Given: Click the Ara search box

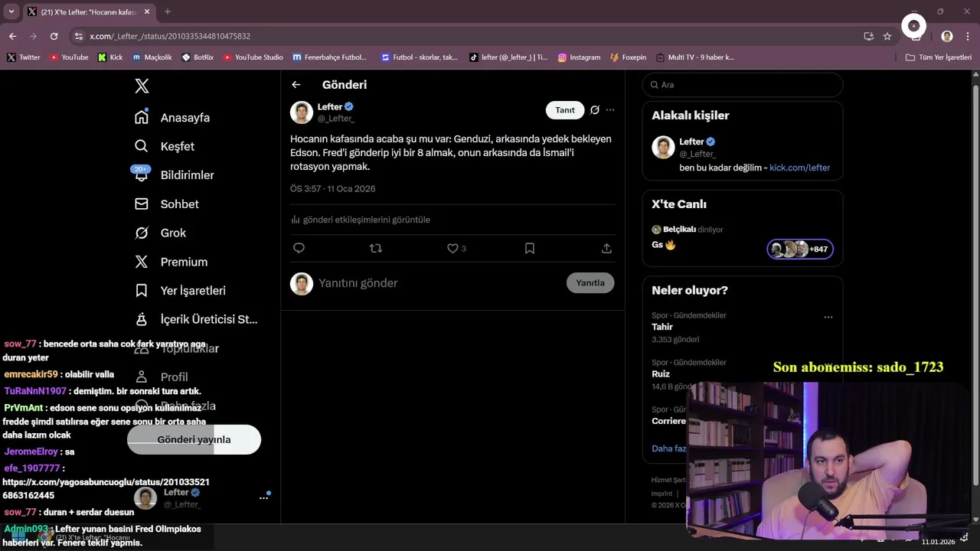Looking at the screenshot, I should tap(743, 85).
